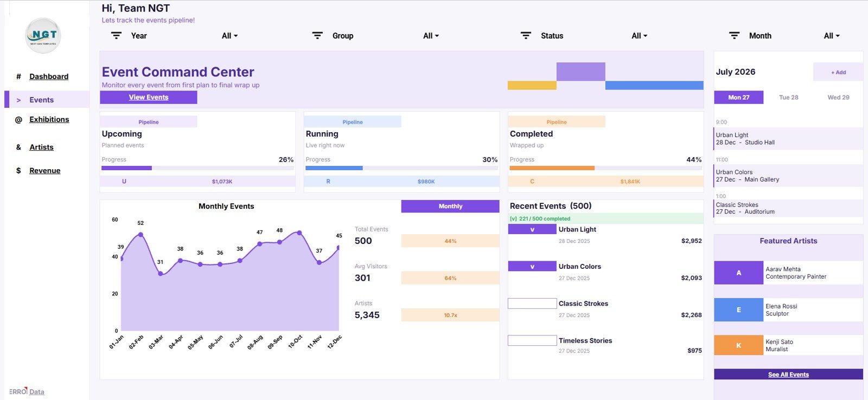The width and height of the screenshot is (868, 400).
Task: Open the Dashboard page in sidebar
Action: tap(49, 76)
